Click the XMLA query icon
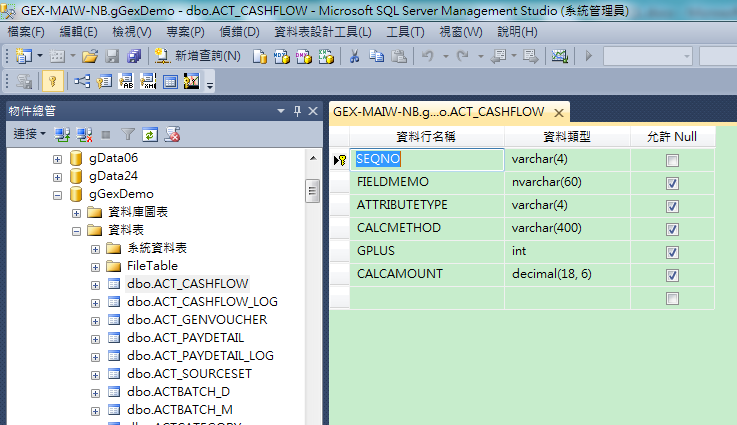Viewport: 737px width, 425px height. tap(326, 56)
